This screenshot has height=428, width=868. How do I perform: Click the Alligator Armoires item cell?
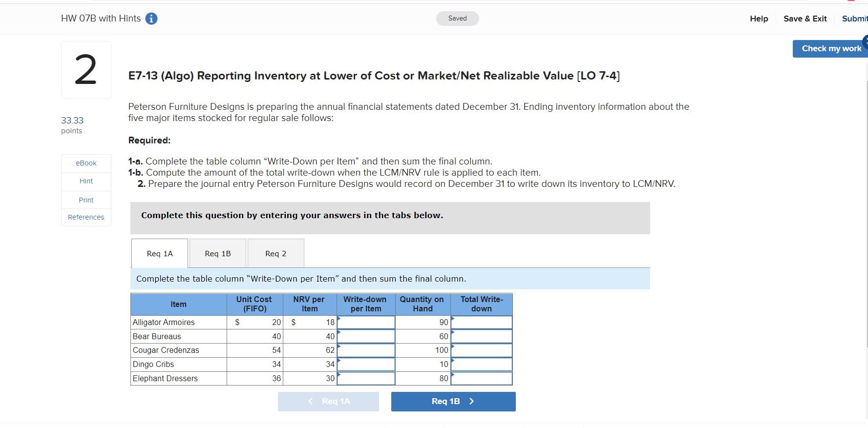coord(179,322)
